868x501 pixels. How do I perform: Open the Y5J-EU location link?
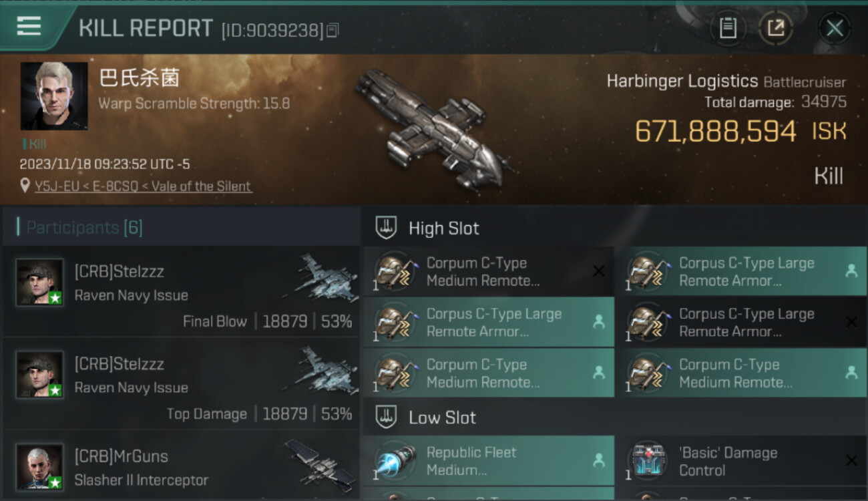pos(143,186)
